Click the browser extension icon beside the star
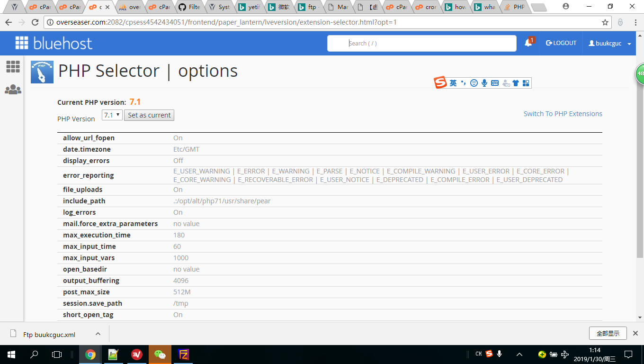This screenshot has height=364, width=644. (x=620, y=22)
